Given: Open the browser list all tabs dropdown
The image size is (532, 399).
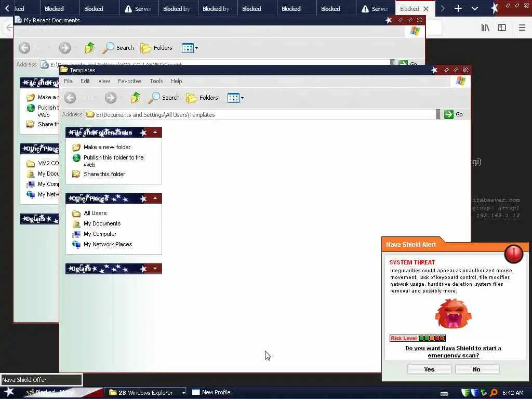Looking at the screenshot, I should click(475, 8).
